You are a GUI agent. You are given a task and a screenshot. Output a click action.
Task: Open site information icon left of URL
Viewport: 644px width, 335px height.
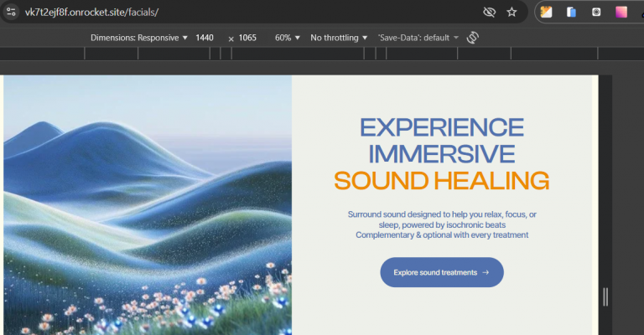[x=11, y=12]
